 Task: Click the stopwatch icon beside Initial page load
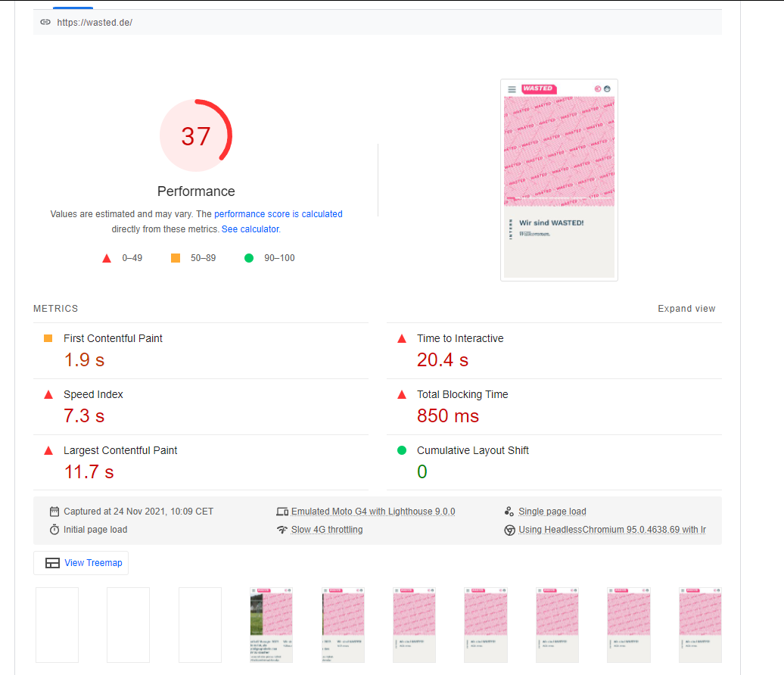coord(54,530)
